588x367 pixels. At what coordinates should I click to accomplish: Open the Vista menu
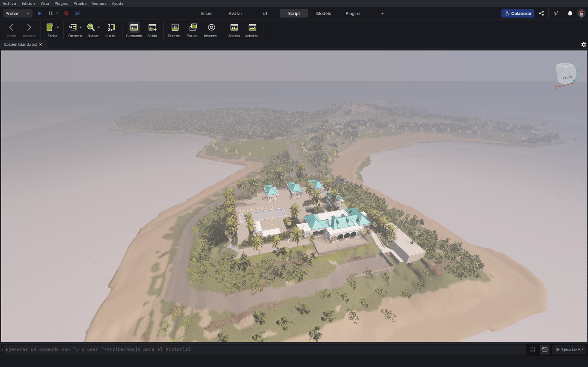tap(45, 4)
